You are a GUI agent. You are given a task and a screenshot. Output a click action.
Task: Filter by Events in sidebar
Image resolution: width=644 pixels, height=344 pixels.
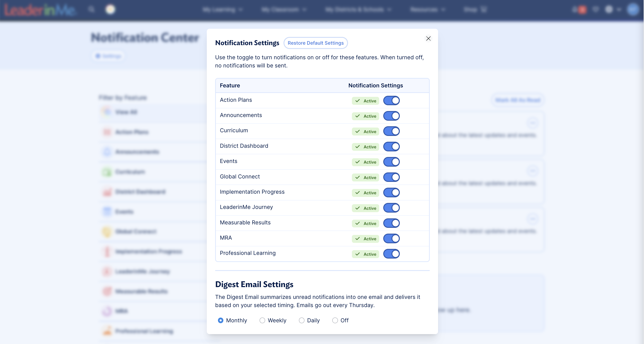pos(152,212)
